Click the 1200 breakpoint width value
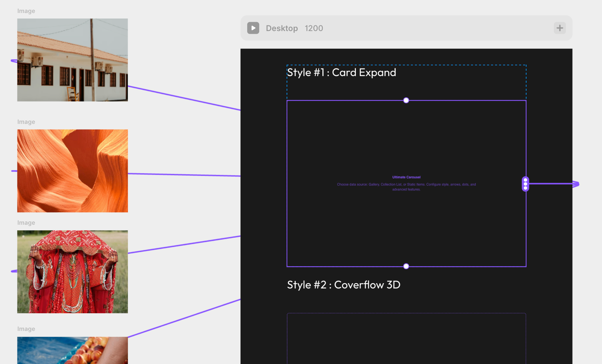The image size is (602, 364). (x=314, y=28)
